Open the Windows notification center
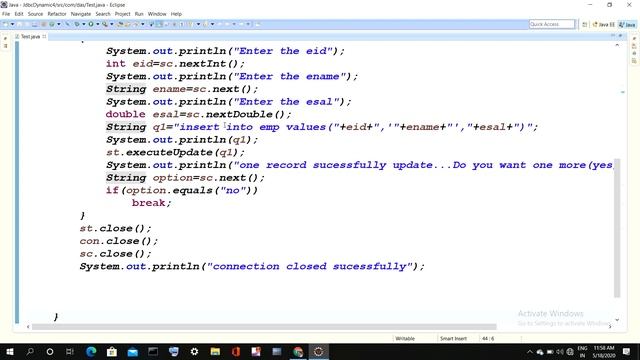 point(627,351)
